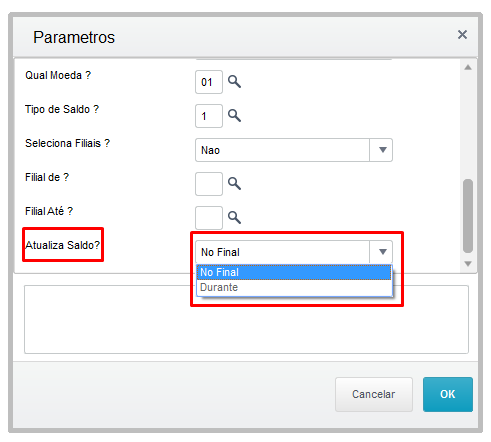Screen dimensions: 491x442
Task: Click the vertical scrollbar thumb
Action: click(x=468, y=216)
